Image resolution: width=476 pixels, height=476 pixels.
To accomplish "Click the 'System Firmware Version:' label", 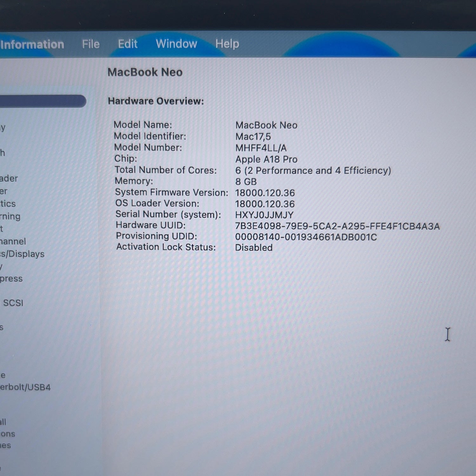I will (x=172, y=192).
